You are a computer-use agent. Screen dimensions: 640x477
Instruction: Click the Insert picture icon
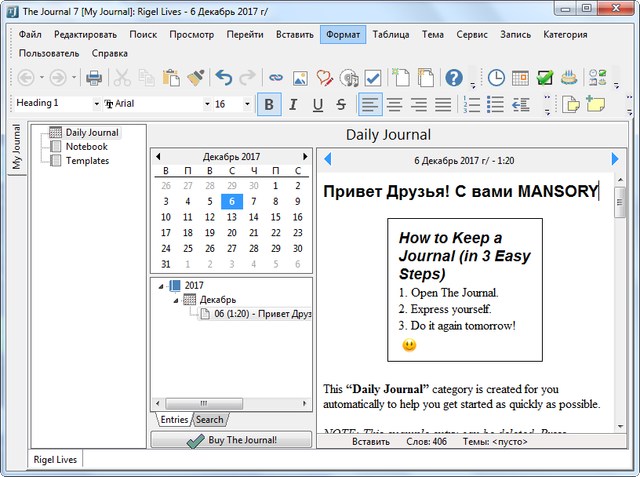300,78
